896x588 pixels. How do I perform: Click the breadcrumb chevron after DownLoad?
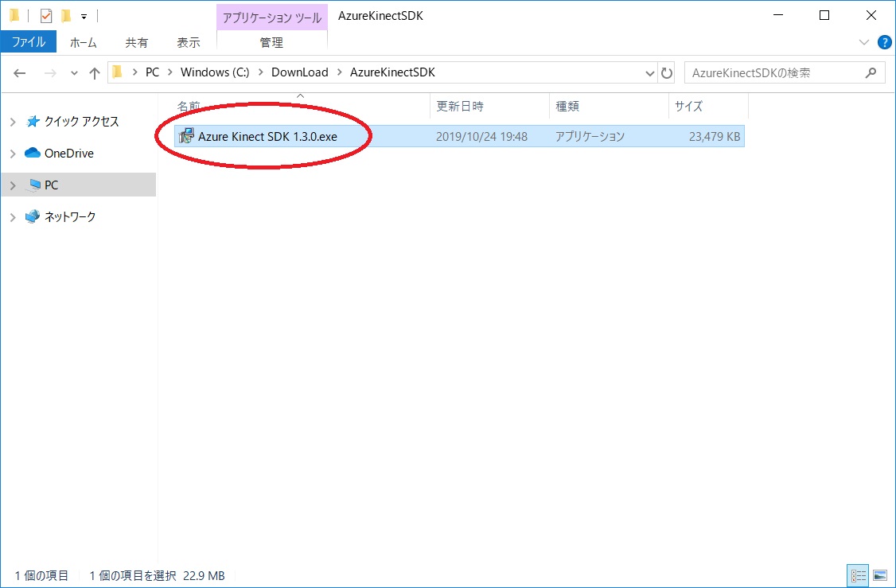[x=340, y=72]
